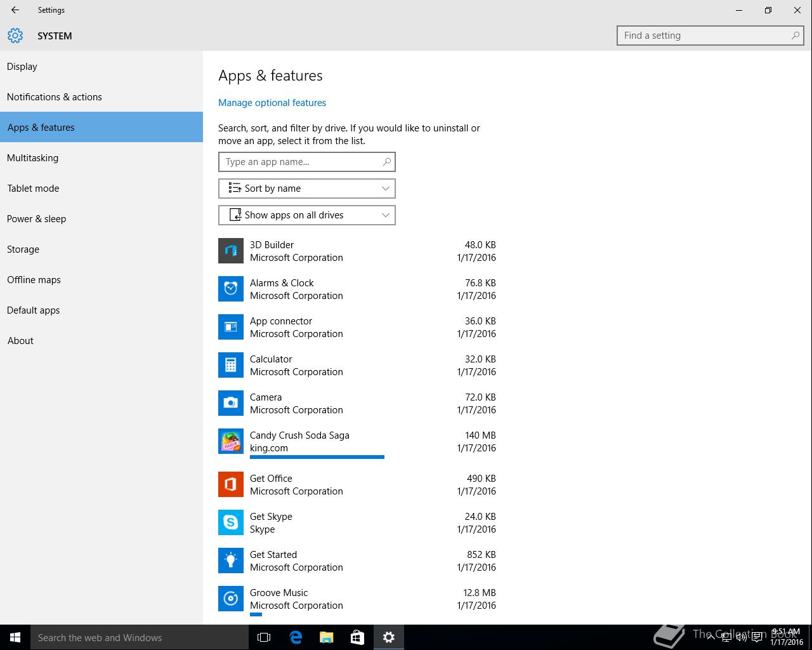Click the 490 KB size value
812x650 pixels.
(x=481, y=478)
